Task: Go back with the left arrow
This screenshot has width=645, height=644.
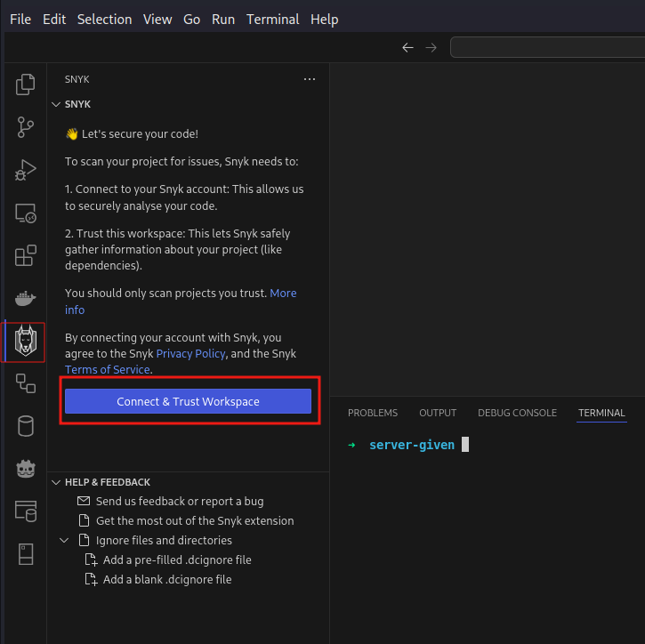Action: coord(407,48)
